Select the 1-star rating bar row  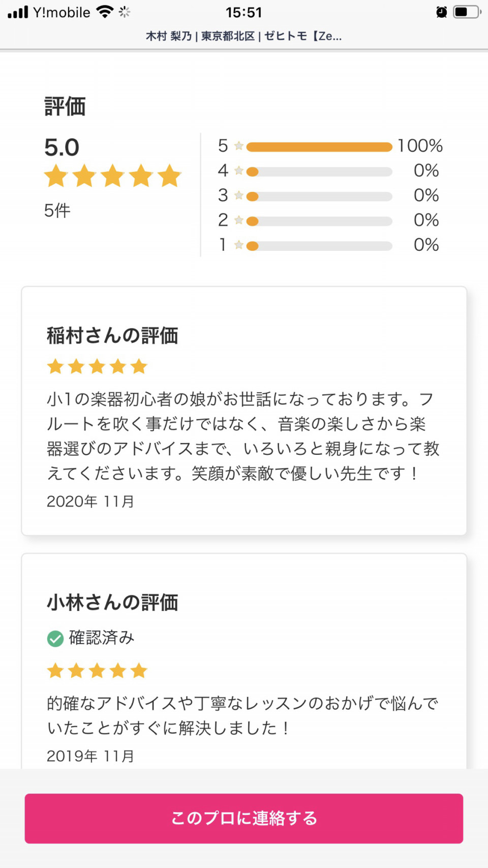(328, 245)
